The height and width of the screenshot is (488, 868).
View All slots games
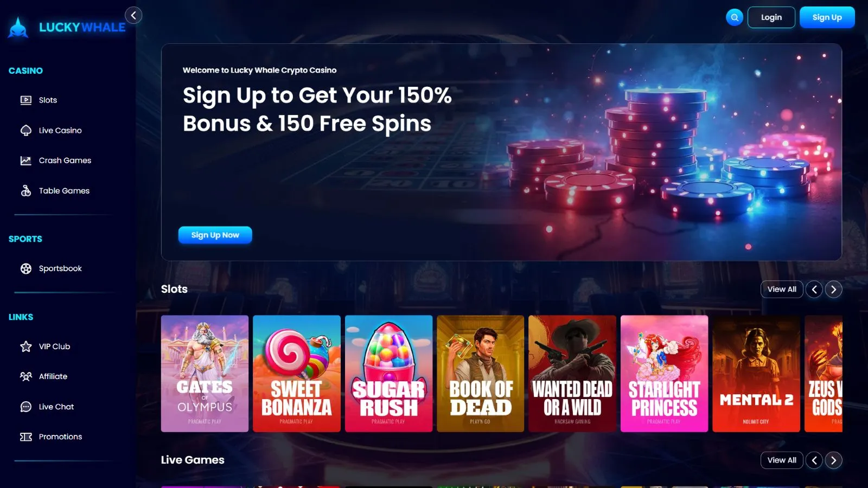[782, 290]
